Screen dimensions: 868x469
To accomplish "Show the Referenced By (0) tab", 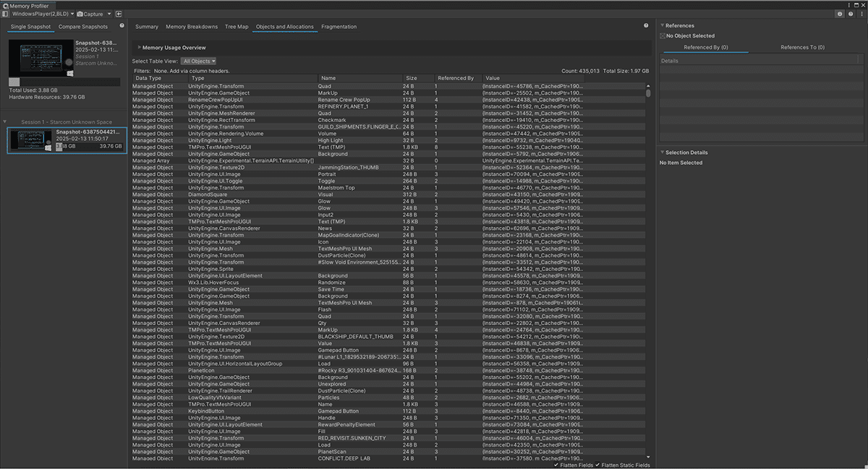I will click(706, 48).
